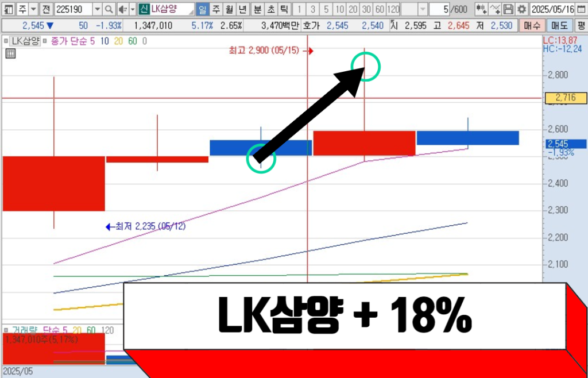Viewport: 588px width, 378px height.
Task: Open the calendar date picker icon
Action: click(x=581, y=9)
